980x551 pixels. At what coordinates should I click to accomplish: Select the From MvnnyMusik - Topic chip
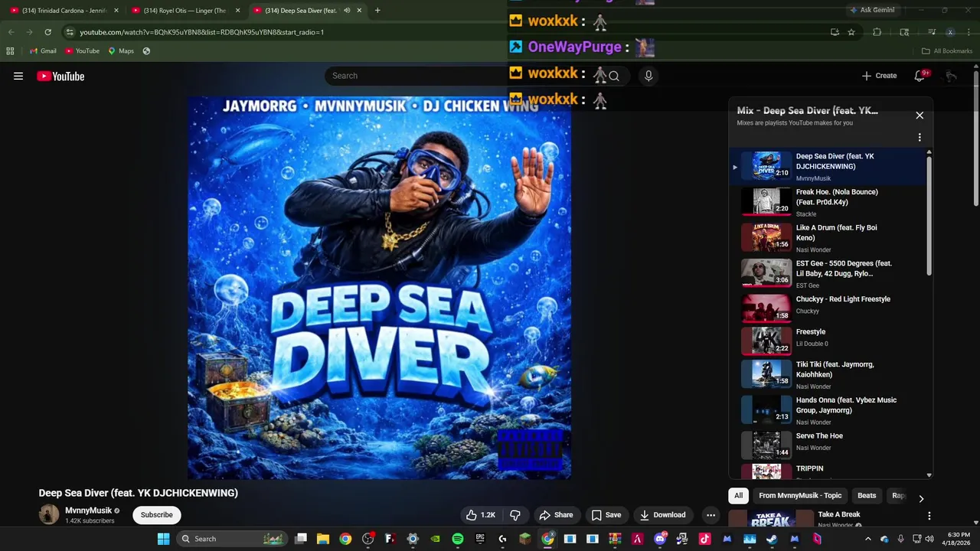coord(800,496)
